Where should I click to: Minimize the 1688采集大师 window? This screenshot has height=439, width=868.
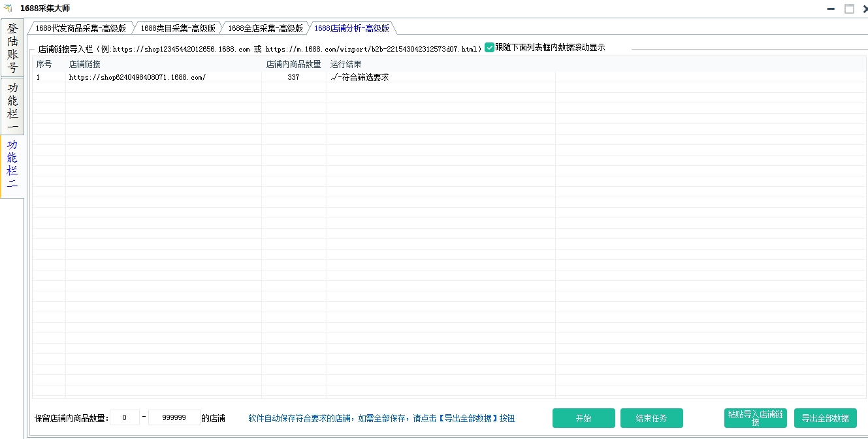point(831,8)
